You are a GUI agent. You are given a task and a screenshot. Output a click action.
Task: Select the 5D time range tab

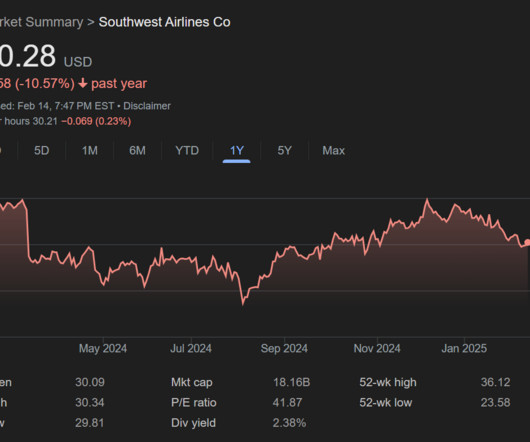(x=42, y=150)
